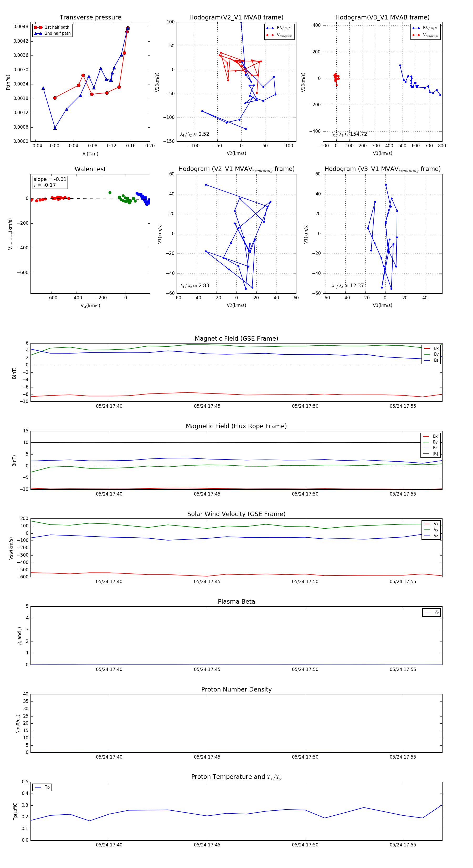Select the '1st half path' legend entry
Image resolution: width=473 pixels, height=868 pixels.
(52, 27)
